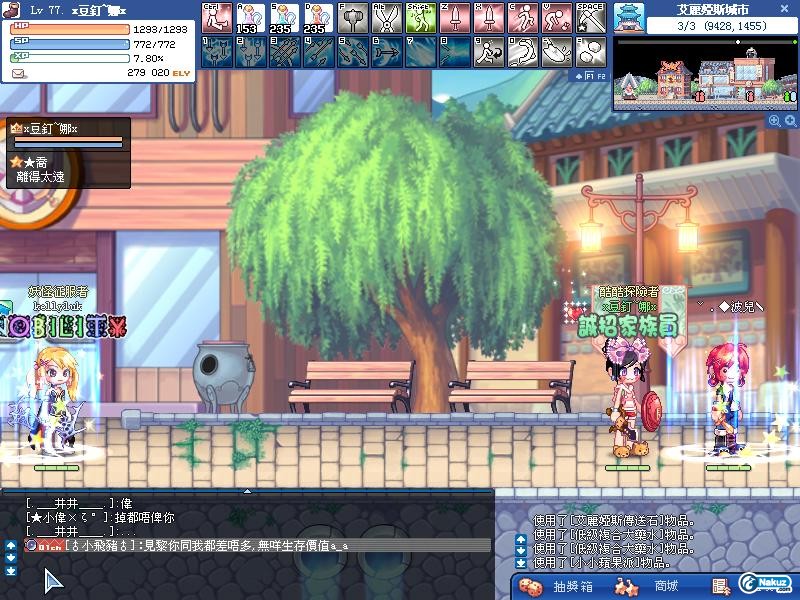Click chat line from ★小偉

pyautogui.click(x=100, y=517)
